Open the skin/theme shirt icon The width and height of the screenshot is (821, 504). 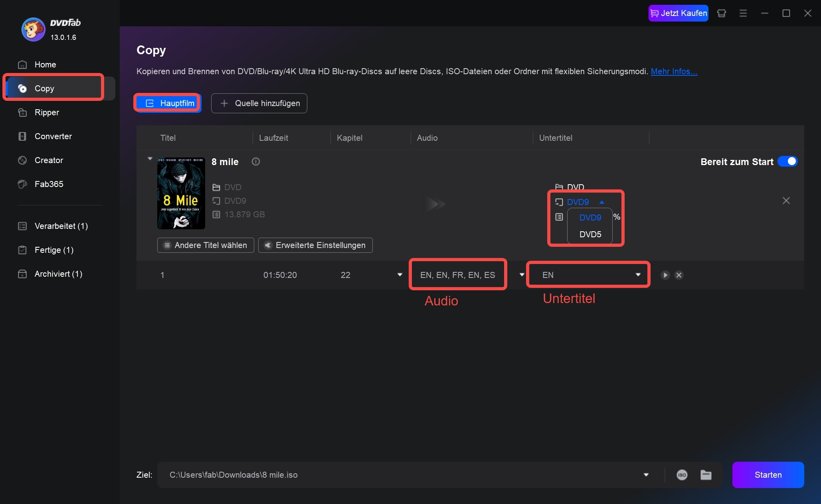click(x=721, y=13)
